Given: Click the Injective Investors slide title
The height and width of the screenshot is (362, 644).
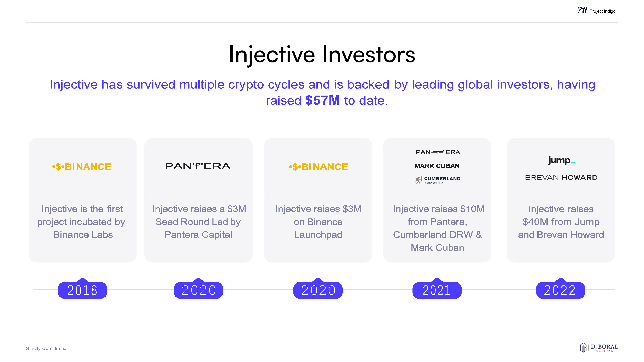Looking at the screenshot, I should coord(322,54).
